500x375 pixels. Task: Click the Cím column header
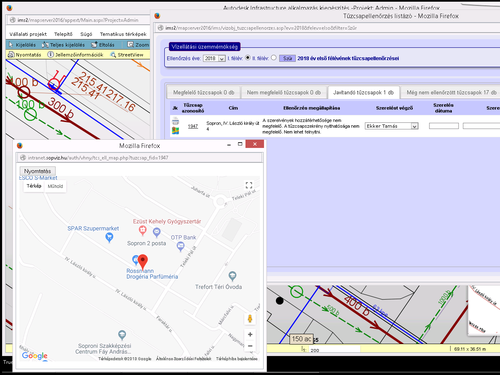click(x=233, y=108)
